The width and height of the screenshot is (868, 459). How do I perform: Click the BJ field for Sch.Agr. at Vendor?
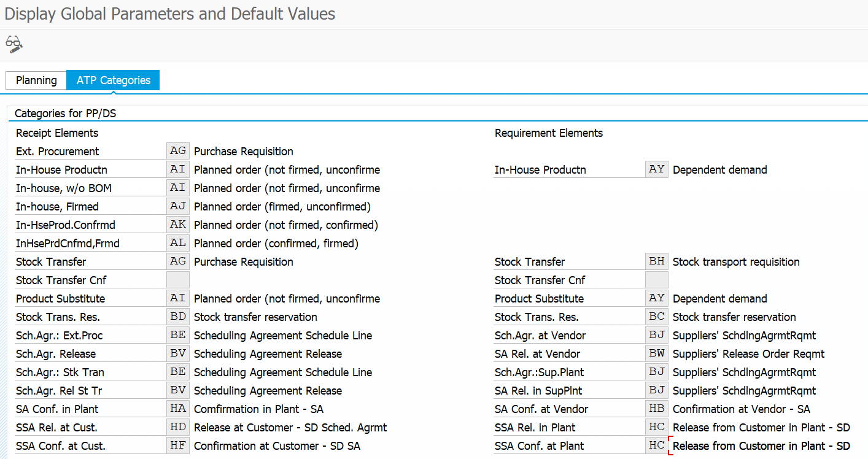tap(657, 335)
